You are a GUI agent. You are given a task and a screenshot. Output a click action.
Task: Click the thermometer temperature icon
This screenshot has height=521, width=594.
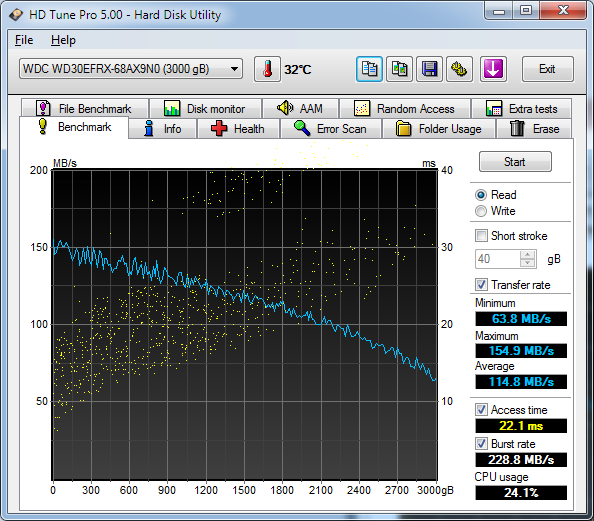pyautogui.click(x=267, y=69)
